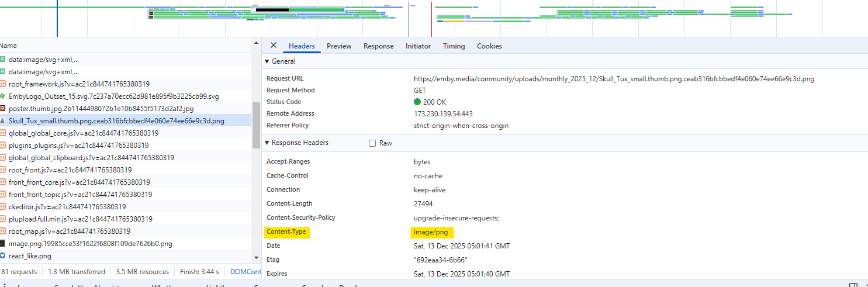Viewport: 868px width, 287px height.
Task: Click the icon beside react_like.png
Action: click(3, 256)
